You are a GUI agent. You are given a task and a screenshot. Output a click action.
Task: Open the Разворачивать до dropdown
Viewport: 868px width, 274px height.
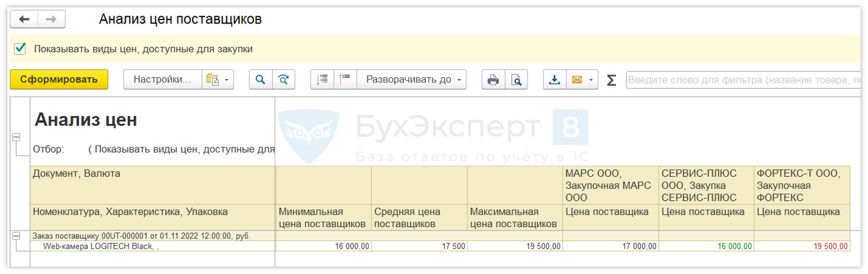coord(411,79)
